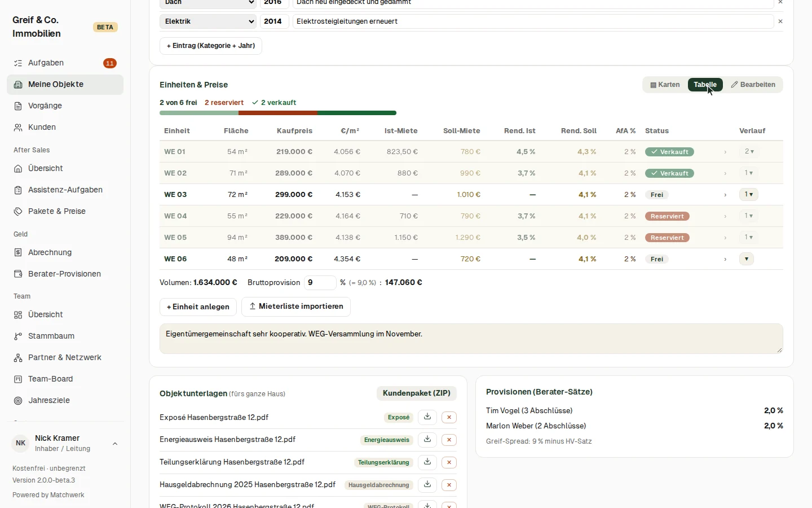Delete Hausgeldabrechnung 2025 Hasenbergstraße 12.pdf
812x508 pixels.
[449, 485]
